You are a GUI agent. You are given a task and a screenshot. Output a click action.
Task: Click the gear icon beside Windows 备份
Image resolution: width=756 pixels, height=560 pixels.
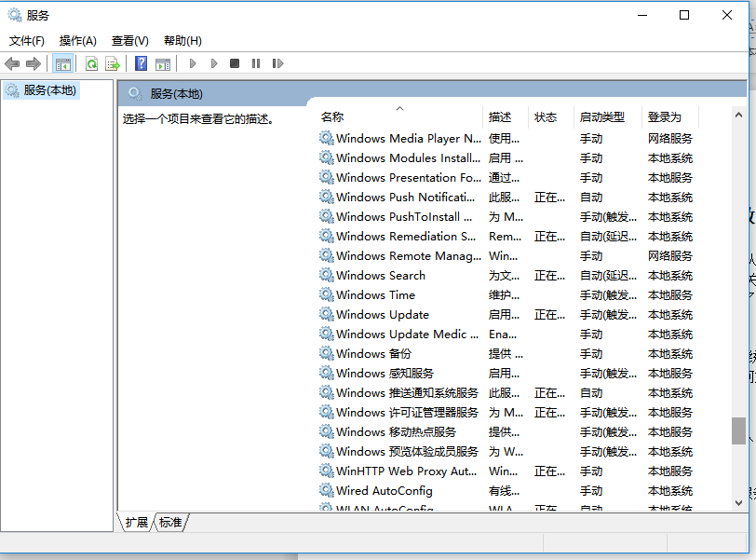[327, 353]
